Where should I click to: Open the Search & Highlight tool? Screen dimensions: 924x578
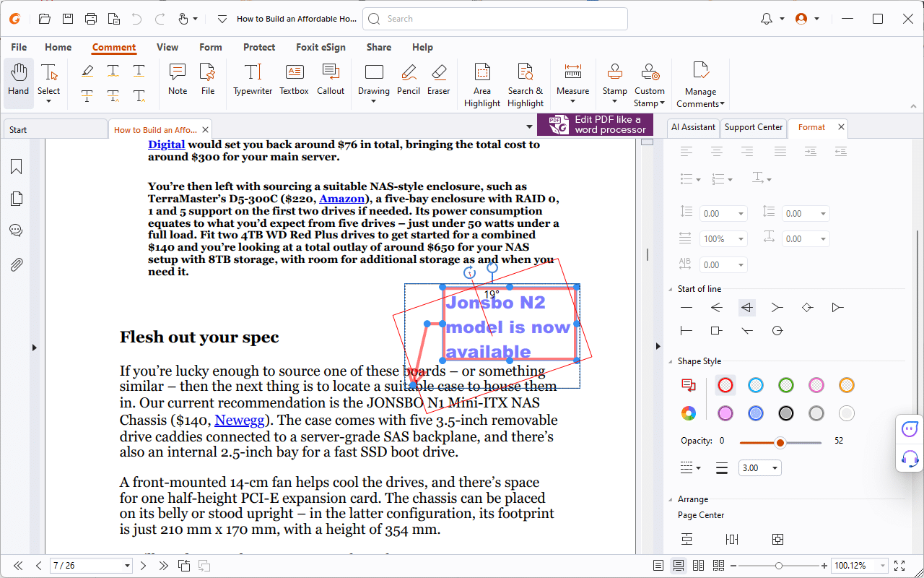click(525, 79)
